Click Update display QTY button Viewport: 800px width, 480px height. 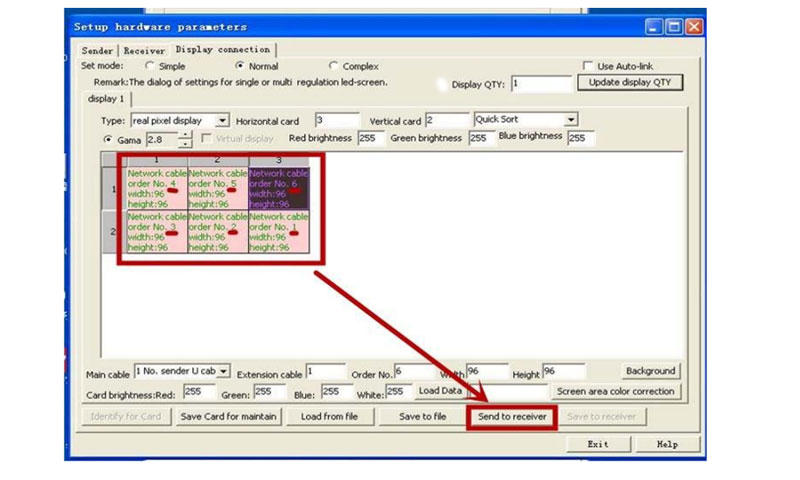[630, 83]
